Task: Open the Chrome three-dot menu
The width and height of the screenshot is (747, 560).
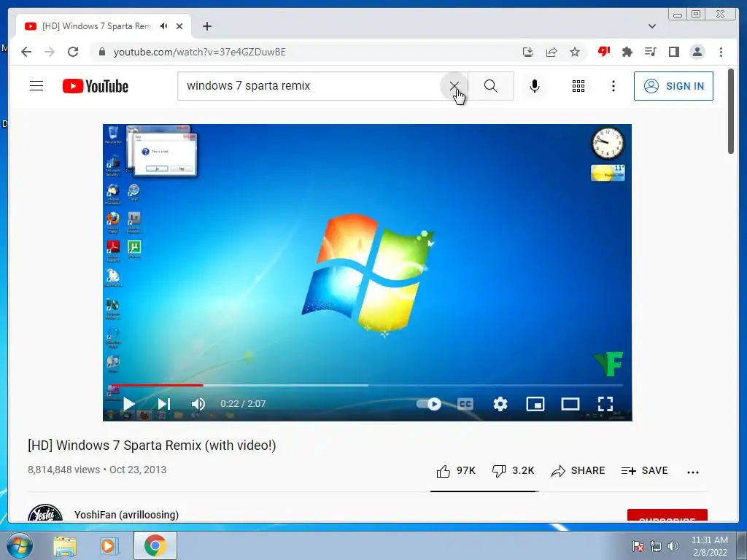Action: [721, 52]
